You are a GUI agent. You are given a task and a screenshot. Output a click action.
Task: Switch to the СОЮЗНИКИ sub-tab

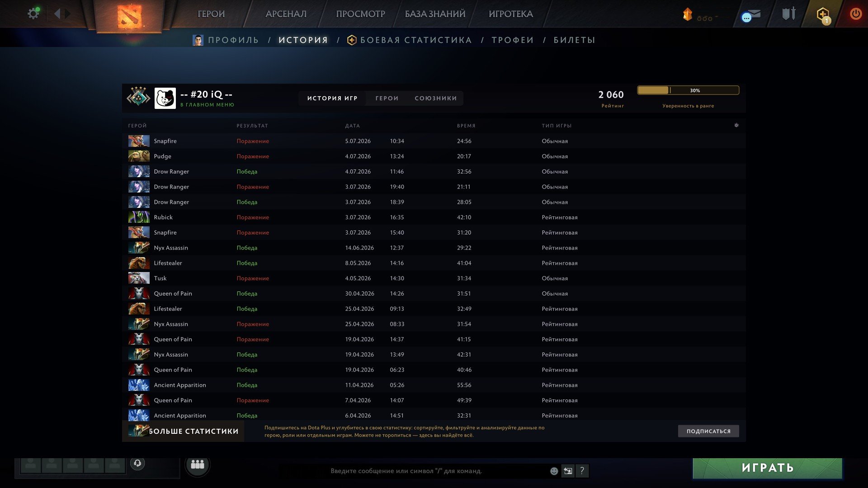436,98
